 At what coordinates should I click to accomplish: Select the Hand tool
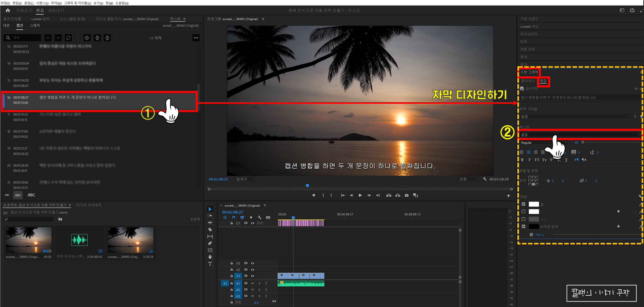[x=210, y=257]
